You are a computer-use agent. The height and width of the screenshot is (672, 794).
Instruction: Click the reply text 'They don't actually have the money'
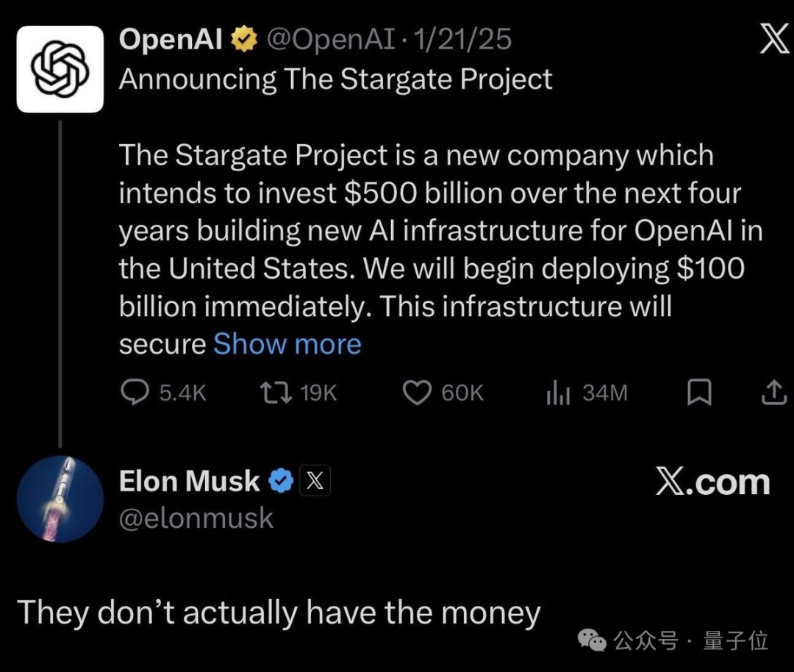point(278,612)
